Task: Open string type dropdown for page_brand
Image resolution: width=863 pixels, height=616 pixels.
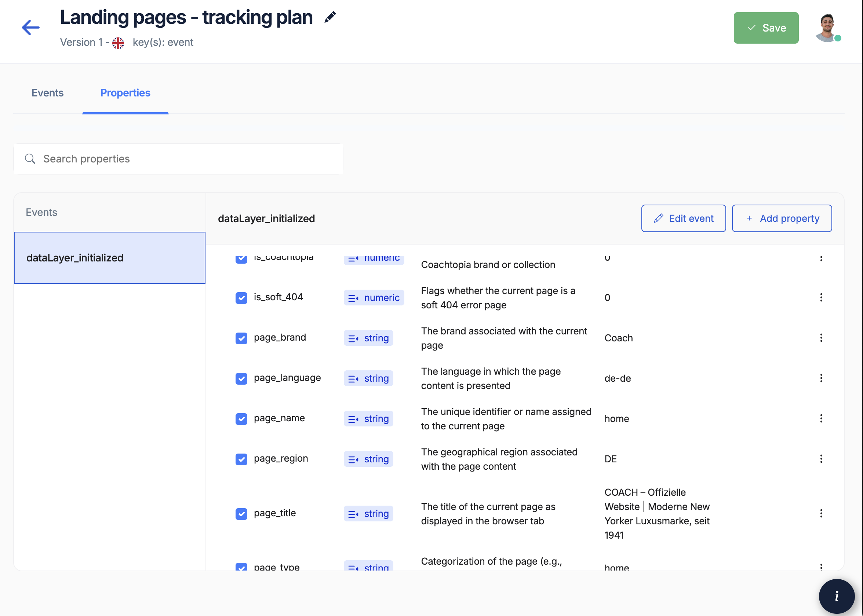Action: tap(368, 338)
